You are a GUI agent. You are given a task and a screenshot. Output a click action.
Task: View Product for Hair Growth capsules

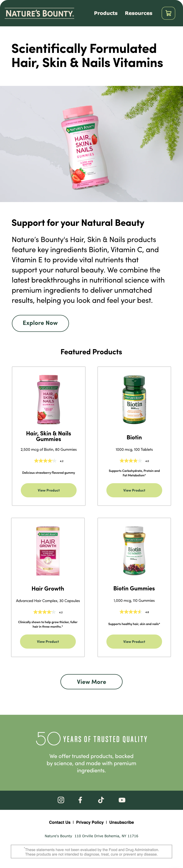48,641
